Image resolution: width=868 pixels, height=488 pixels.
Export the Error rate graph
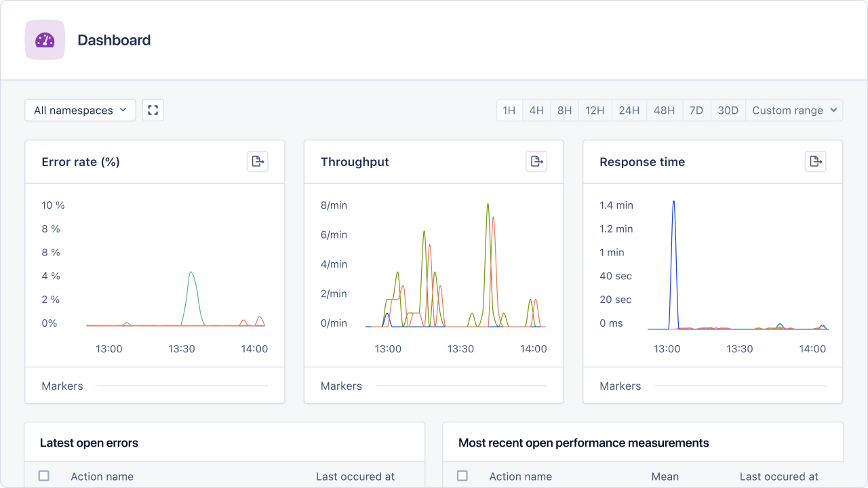257,161
